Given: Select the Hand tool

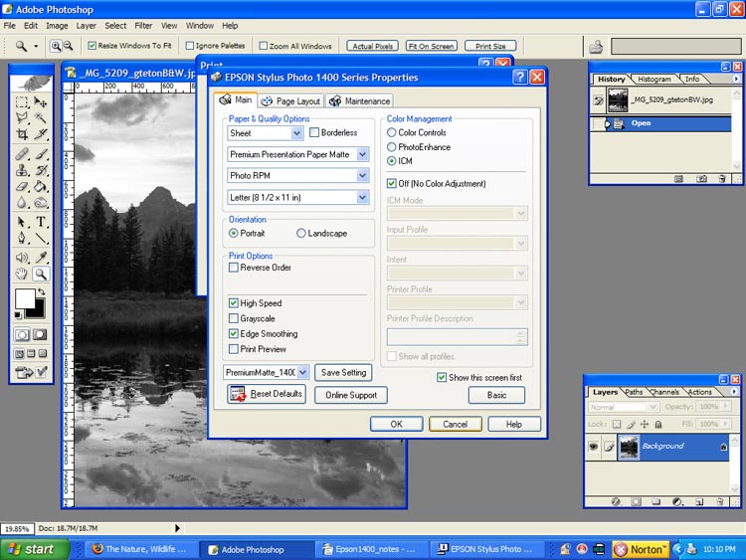Looking at the screenshot, I should click(x=22, y=274).
